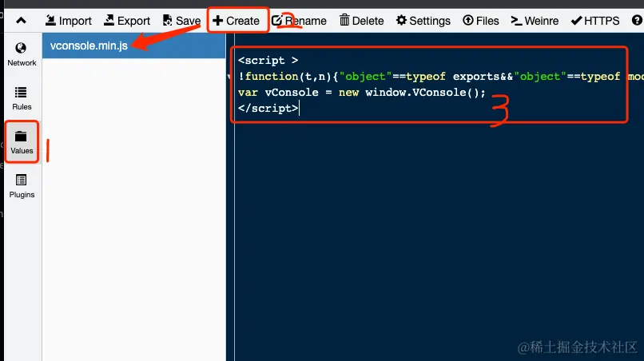
Task: Click the var vConsole code line
Action: click(362, 93)
